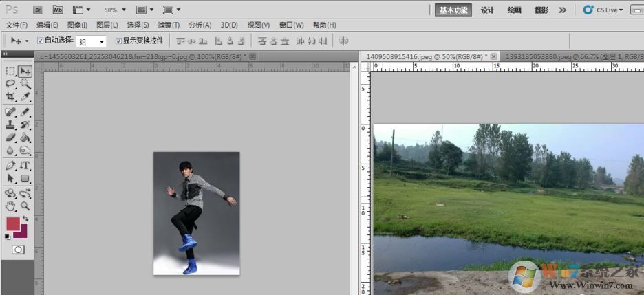Launch Bridge with the Br icon
The image size is (644, 295).
(x=38, y=10)
